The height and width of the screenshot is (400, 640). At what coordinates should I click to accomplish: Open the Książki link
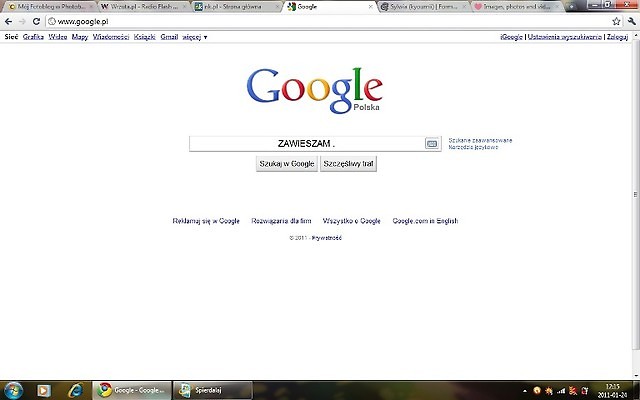144,37
